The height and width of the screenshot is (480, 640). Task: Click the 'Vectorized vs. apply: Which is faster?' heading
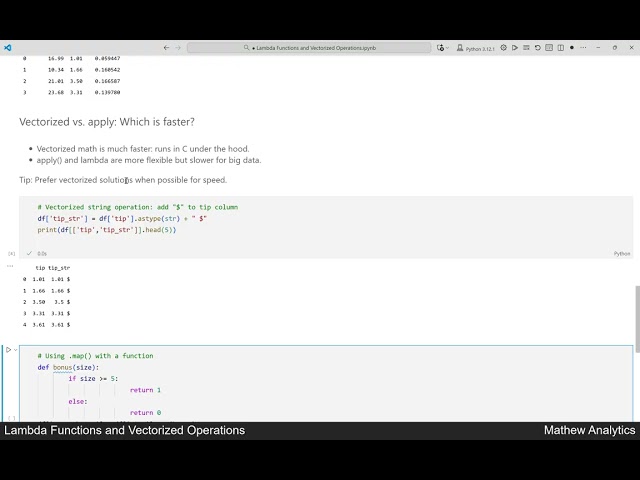[107, 122]
